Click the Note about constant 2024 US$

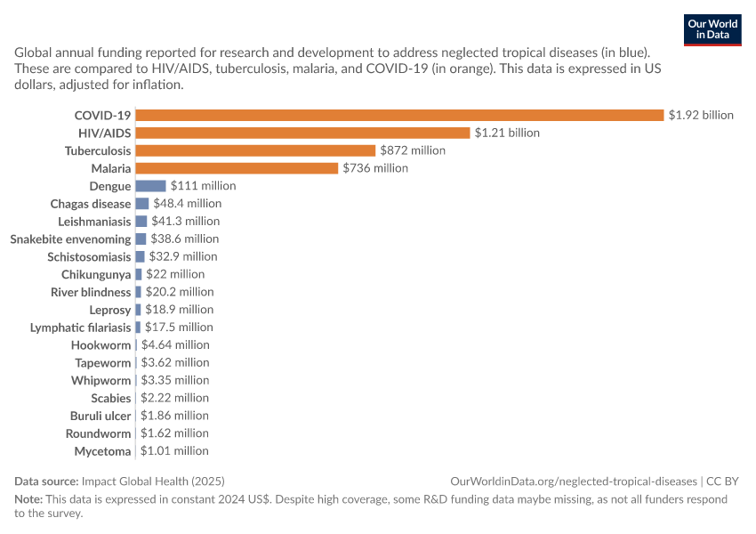point(371,506)
